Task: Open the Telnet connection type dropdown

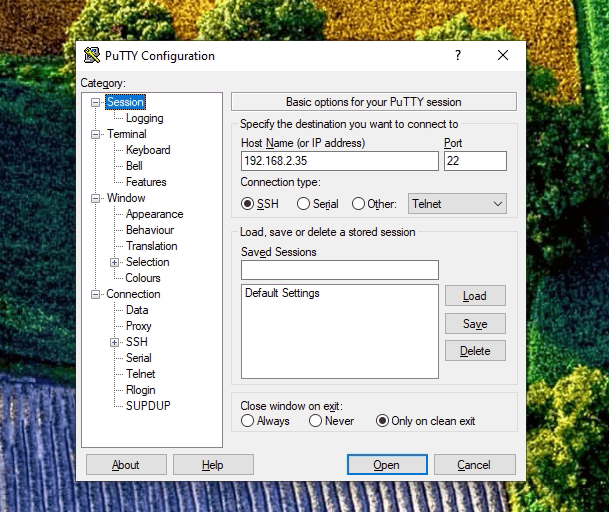Action: point(457,204)
